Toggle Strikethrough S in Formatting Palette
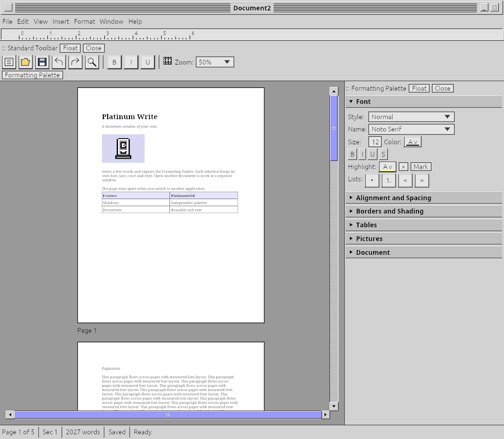This screenshot has width=504, height=439. click(383, 154)
